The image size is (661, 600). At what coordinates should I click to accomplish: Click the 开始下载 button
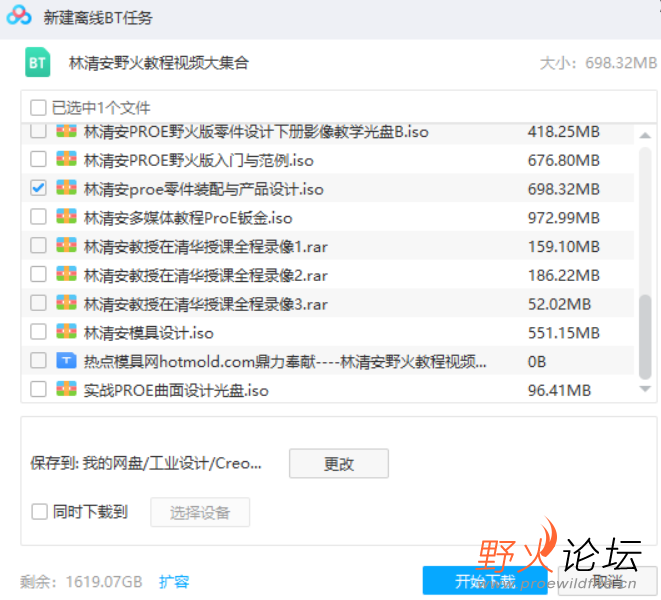(485, 581)
